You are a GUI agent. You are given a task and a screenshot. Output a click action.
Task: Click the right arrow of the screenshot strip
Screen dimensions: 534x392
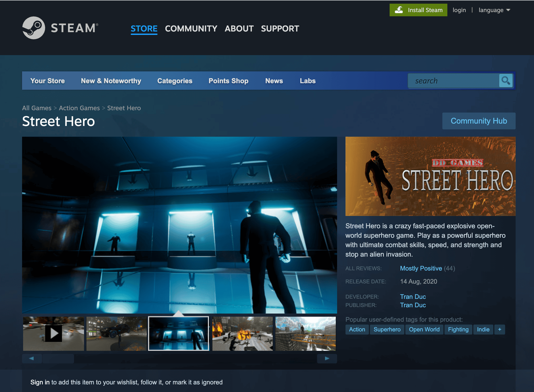[x=327, y=358]
